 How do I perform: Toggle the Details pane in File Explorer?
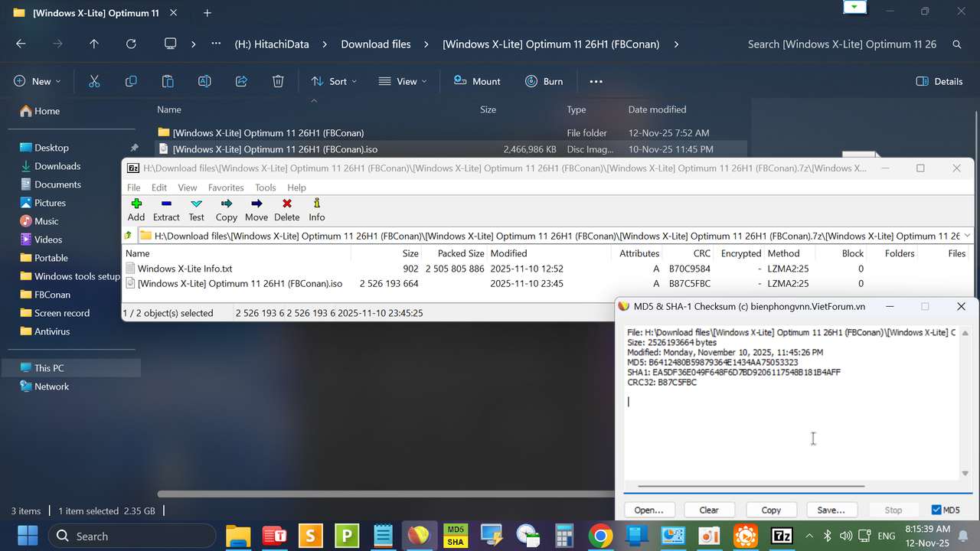[939, 81]
